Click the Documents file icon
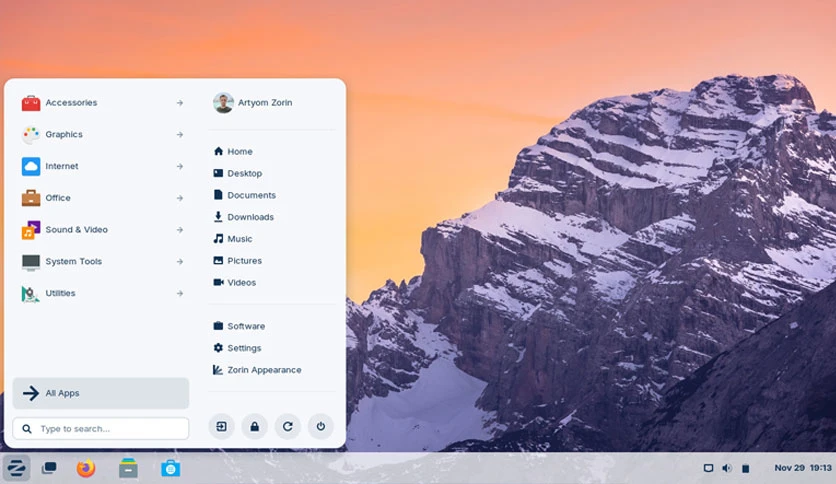Viewport: 836px width, 484px height. coord(218,195)
